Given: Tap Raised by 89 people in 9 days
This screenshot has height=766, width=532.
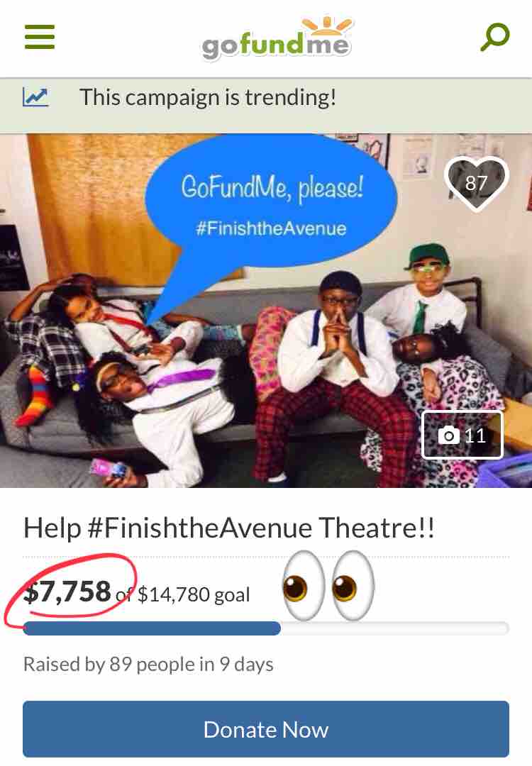Looking at the screenshot, I should point(148,665).
